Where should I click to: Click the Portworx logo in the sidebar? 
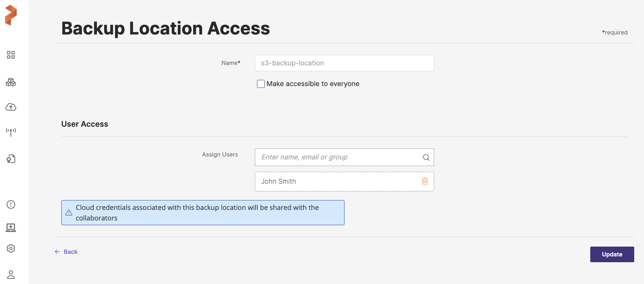click(x=11, y=15)
